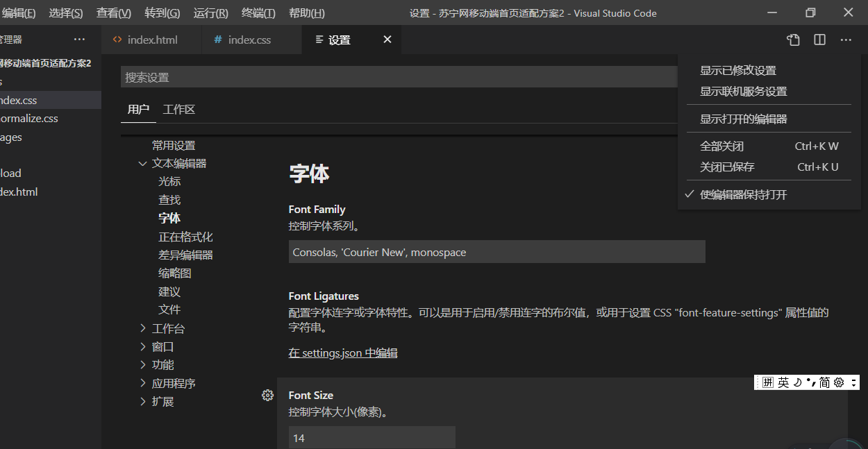868x449 pixels.
Task: Click the 在 settings.json 中编辑 link
Action: (x=343, y=353)
